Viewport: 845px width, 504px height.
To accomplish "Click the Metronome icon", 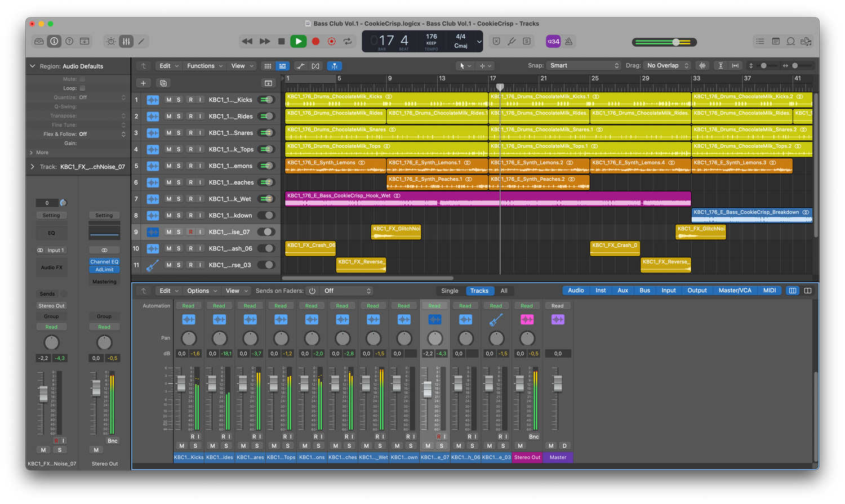I will (x=568, y=41).
